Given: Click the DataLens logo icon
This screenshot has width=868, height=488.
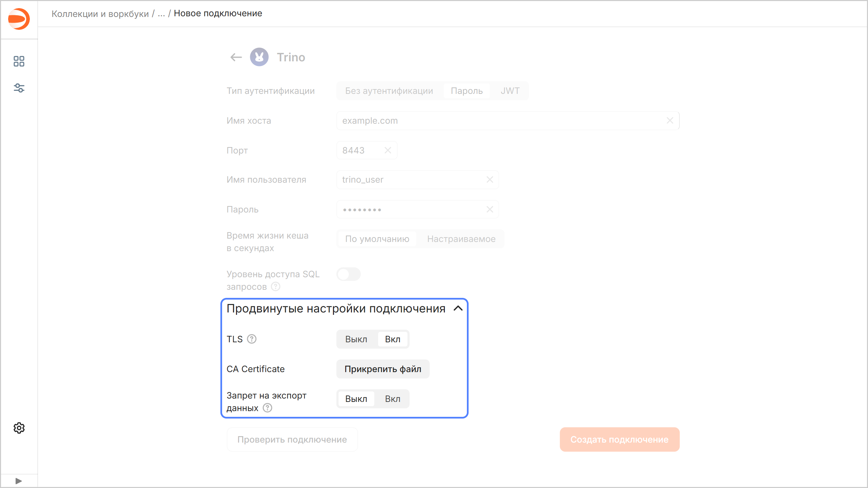Looking at the screenshot, I should click(x=19, y=19).
